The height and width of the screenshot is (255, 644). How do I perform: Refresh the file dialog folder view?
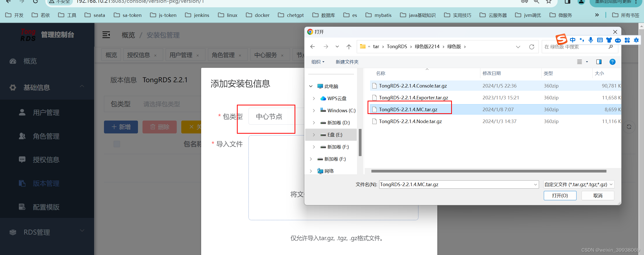tap(532, 47)
